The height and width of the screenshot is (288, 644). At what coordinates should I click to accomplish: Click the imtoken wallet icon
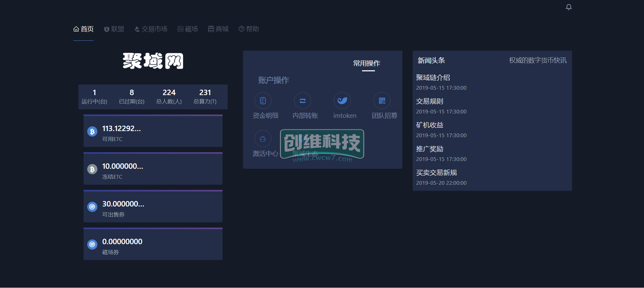[342, 101]
